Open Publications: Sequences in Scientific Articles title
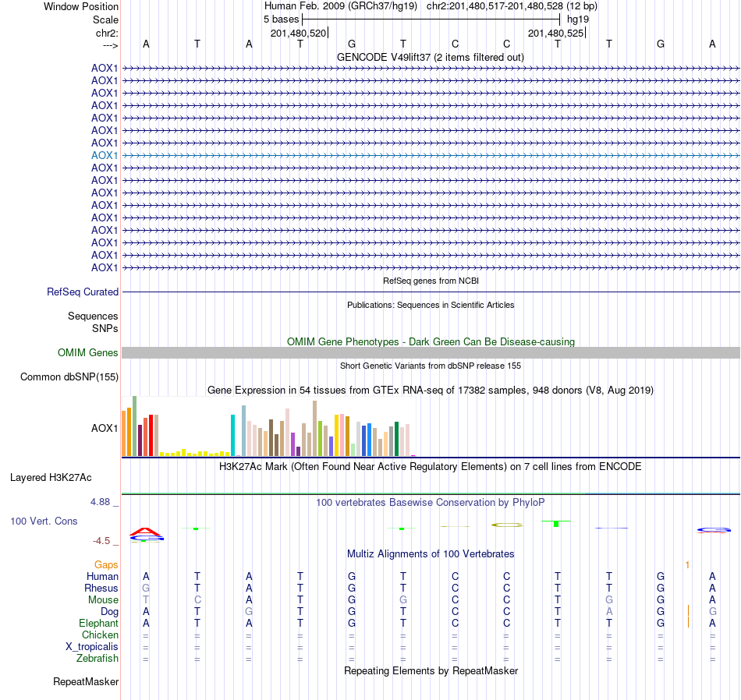The height and width of the screenshot is (700, 741). click(431, 305)
